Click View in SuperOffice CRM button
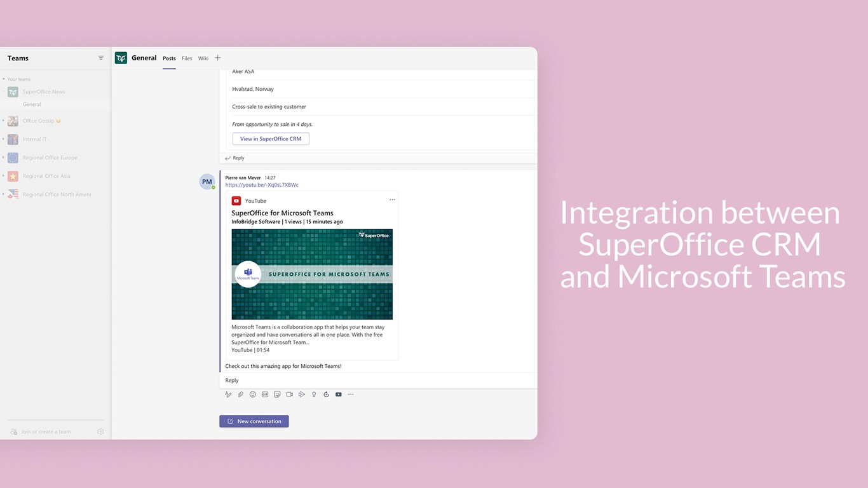This screenshot has width=868, height=488. 271,139
